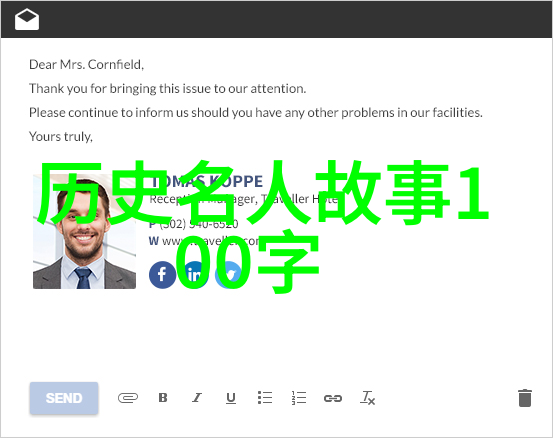Image resolution: width=553 pixels, height=438 pixels.
Task: Toggle bold formatting
Action: pyautogui.click(x=163, y=398)
